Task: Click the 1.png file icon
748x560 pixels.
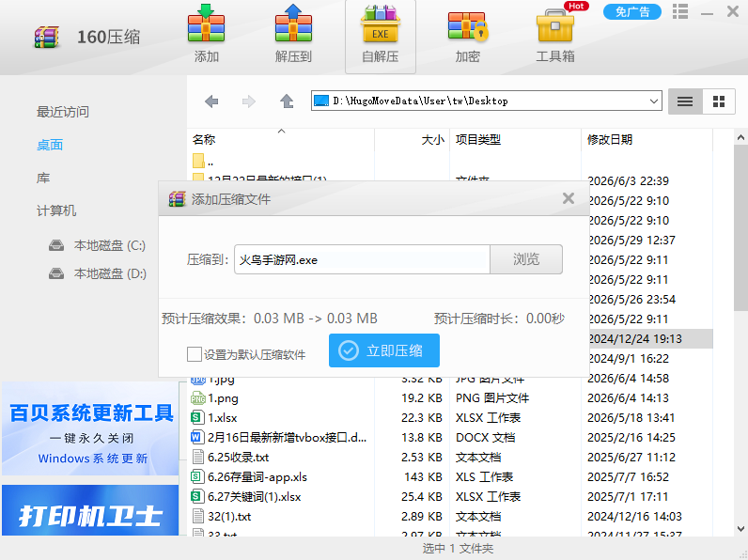Action: click(198, 397)
